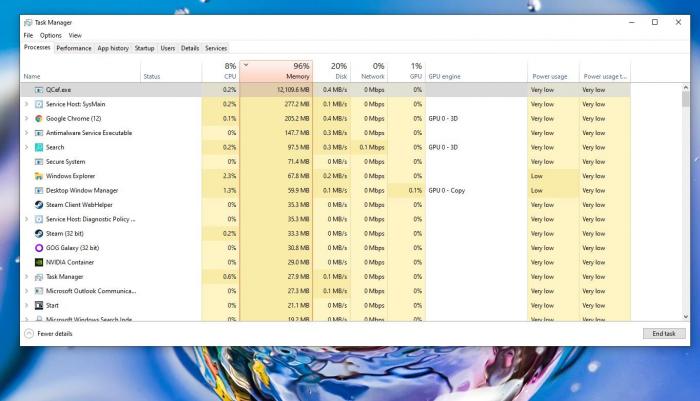Sort by the Name column header
Image resolution: width=700 pixels, height=401 pixels.
tap(81, 71)
